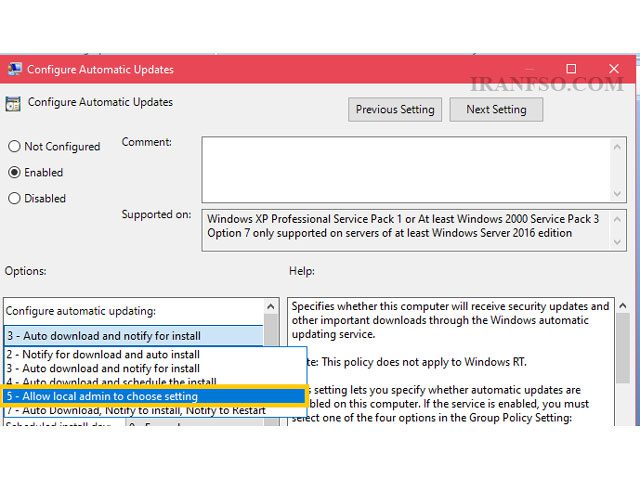Click the Options panel scrollbar thumb
This screenshot has height=479, width=640.
pyautogui.click(x=271, y=330)
